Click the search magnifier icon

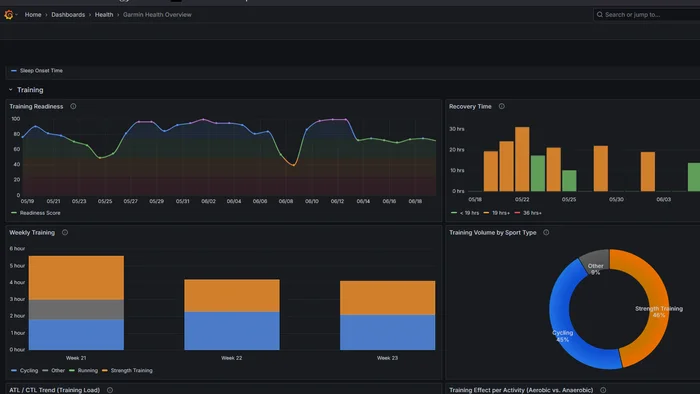(x=600, y=15)
